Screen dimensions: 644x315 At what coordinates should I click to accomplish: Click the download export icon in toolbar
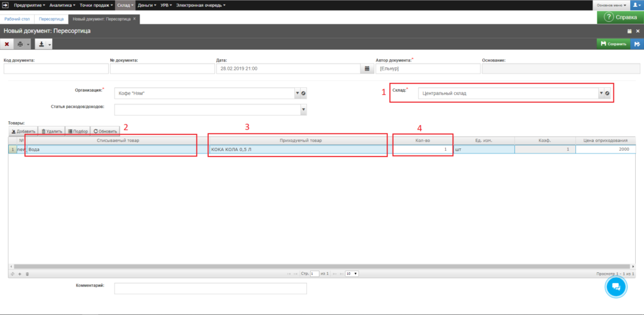coord(41,44)
